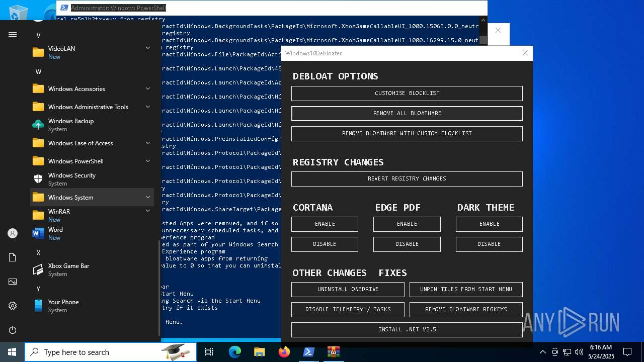
Task: Enable Cortana in Debloater
Action: pyautogui.click(x=325, y=224)
